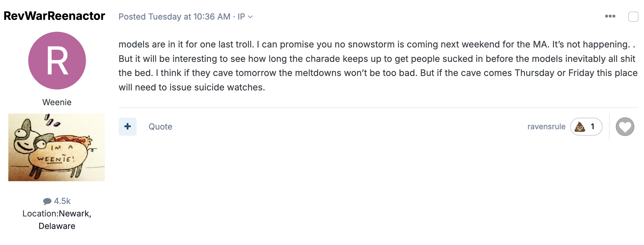
Task: Open the I'm a Weenie cartoon image
Action: coord(56,147)
